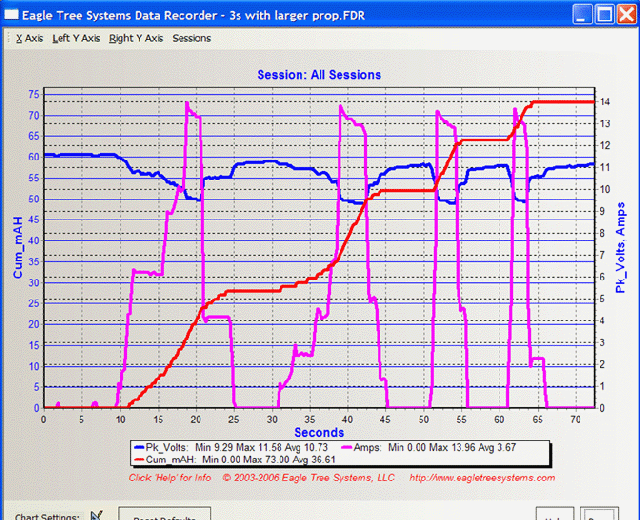Click the Reset Defaults button
Screen dimensions: 640x520
coord(164,514)
